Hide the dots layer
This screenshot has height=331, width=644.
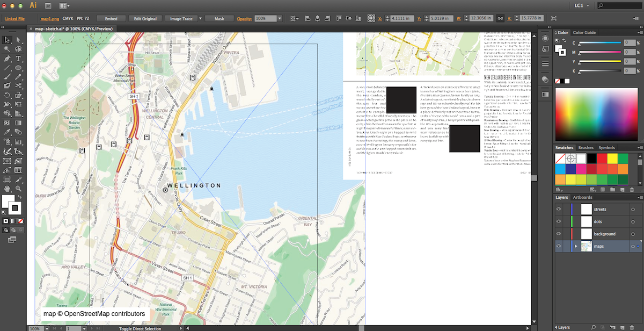[x=559, y=221]
